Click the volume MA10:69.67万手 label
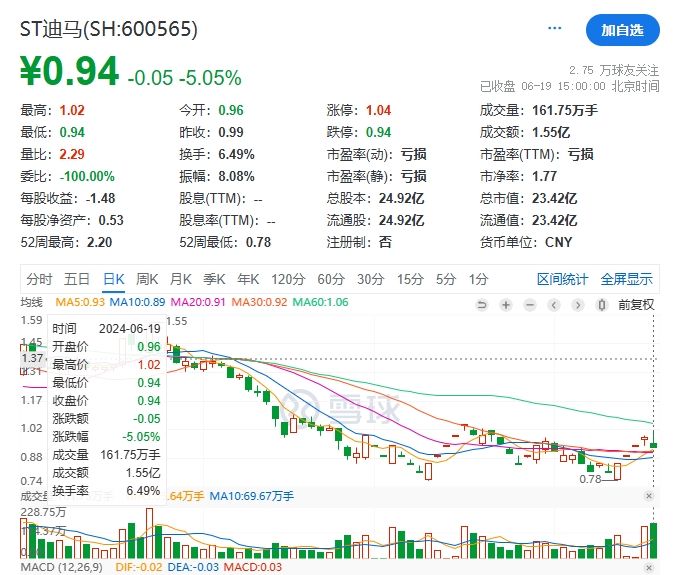674x575 pixels. pos(251,496)
